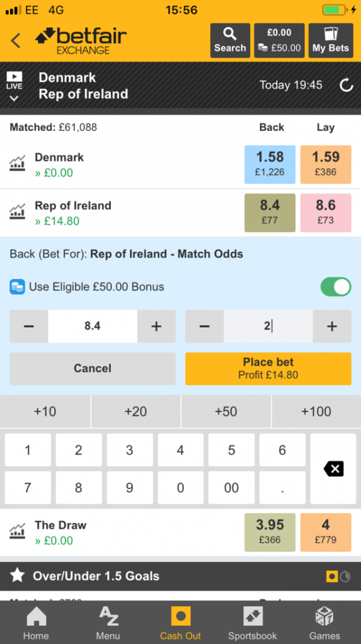Tap the stake input field
The image size is (361, 644).
tap(268, 326)
